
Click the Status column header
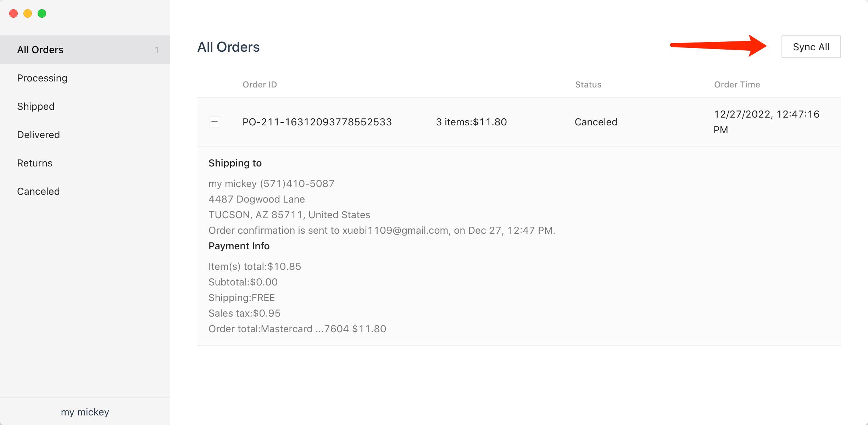click(x=588, y=85)
